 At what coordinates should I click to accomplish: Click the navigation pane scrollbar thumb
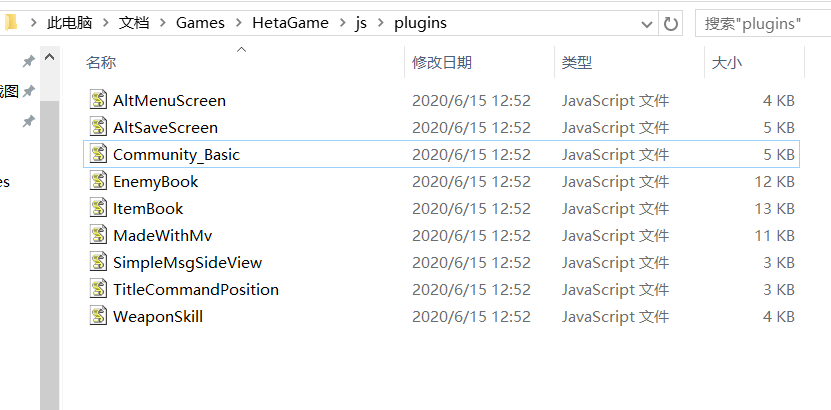[x=49, y=254]
